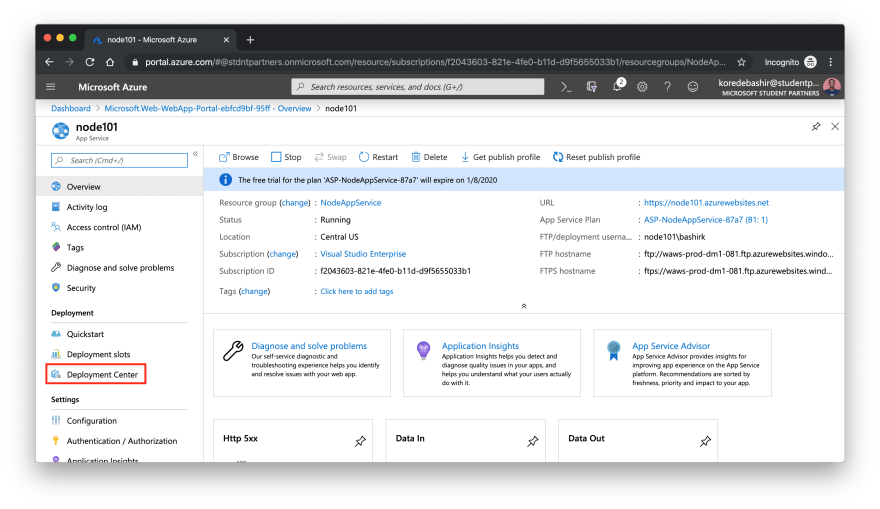
Task: Focus the sidebar Search (Cmd+/) box
Action: click(x=119, y=161)
